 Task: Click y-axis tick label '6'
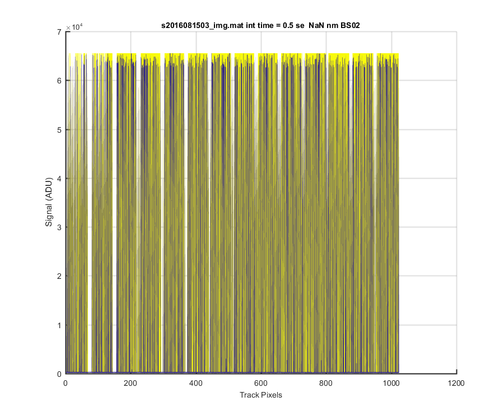[x=59, y=81]
